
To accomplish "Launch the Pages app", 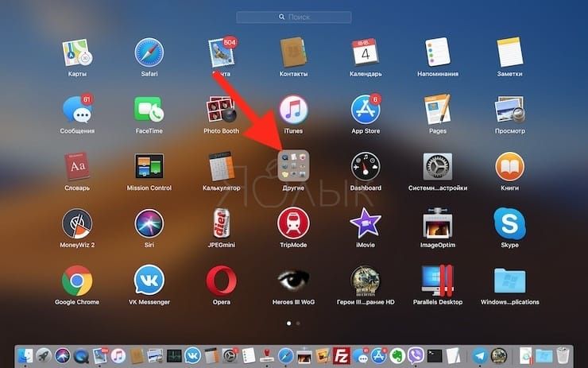I will point(438,110).
